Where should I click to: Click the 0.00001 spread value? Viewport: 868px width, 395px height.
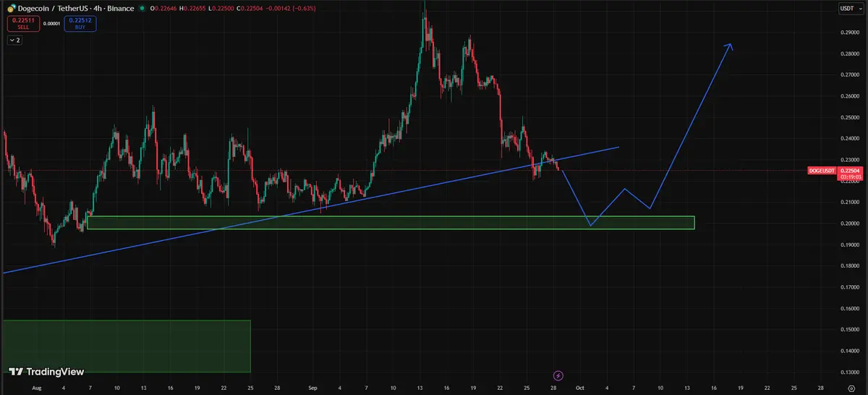coord(51,24)
